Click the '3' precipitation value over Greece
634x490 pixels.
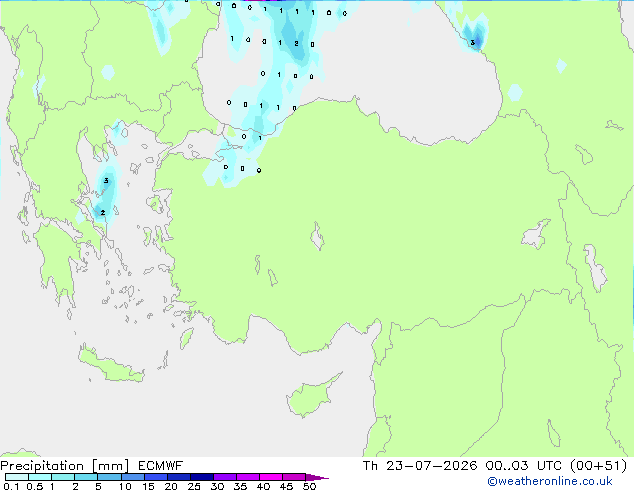point(106,180)
